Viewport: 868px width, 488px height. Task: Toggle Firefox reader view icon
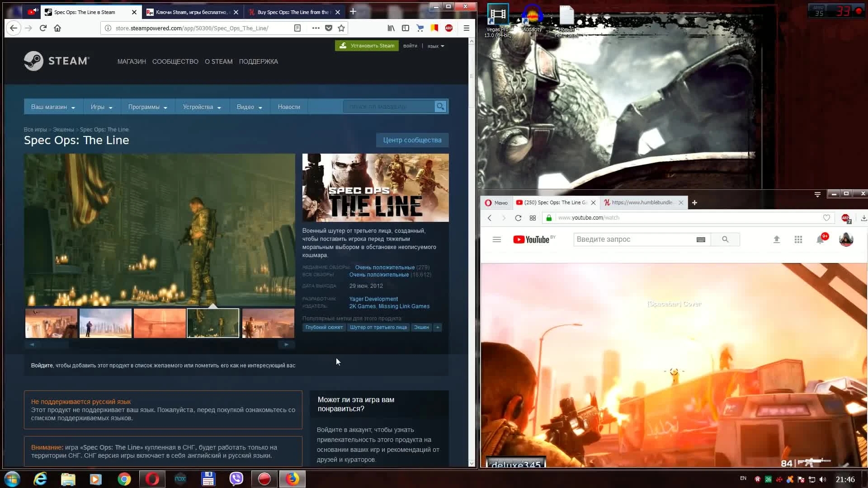[x=297, y=28]
